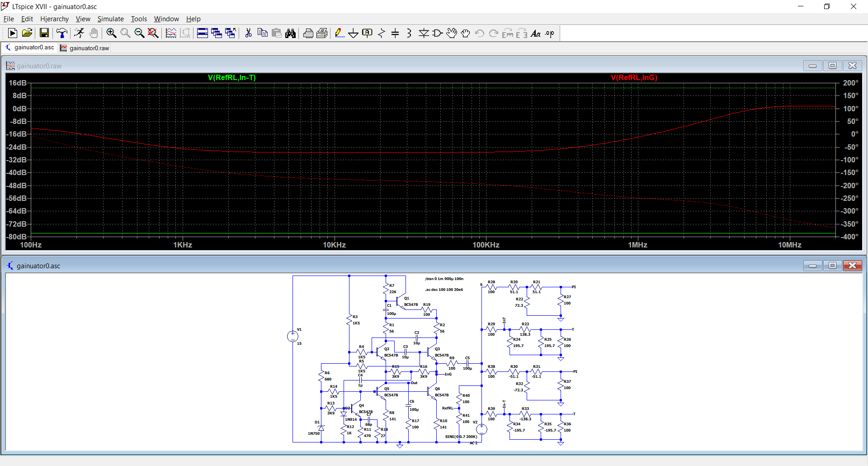Close all windows toolbar icon
The image size is (868, 466).
pyautogui.click(x=231, y=33)
